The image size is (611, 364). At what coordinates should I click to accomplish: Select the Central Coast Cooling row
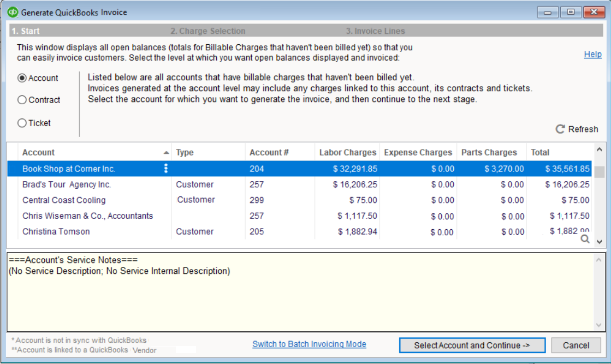point(64,200)
